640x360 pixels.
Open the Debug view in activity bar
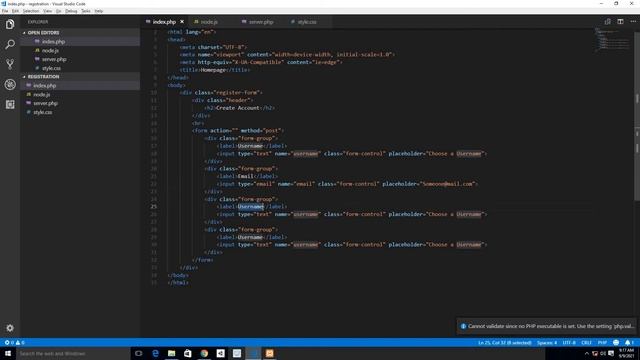pyautogui.click(x=10, y=84)
